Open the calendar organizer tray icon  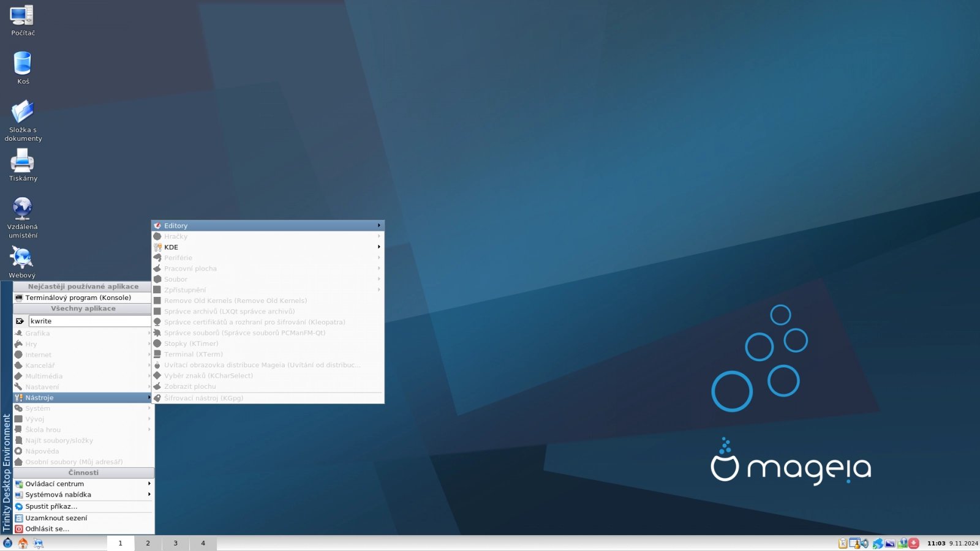(x=854, y=543)
